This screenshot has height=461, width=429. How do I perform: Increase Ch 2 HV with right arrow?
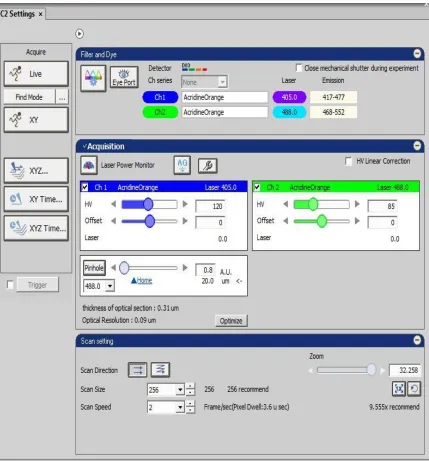tap(357, 204)
